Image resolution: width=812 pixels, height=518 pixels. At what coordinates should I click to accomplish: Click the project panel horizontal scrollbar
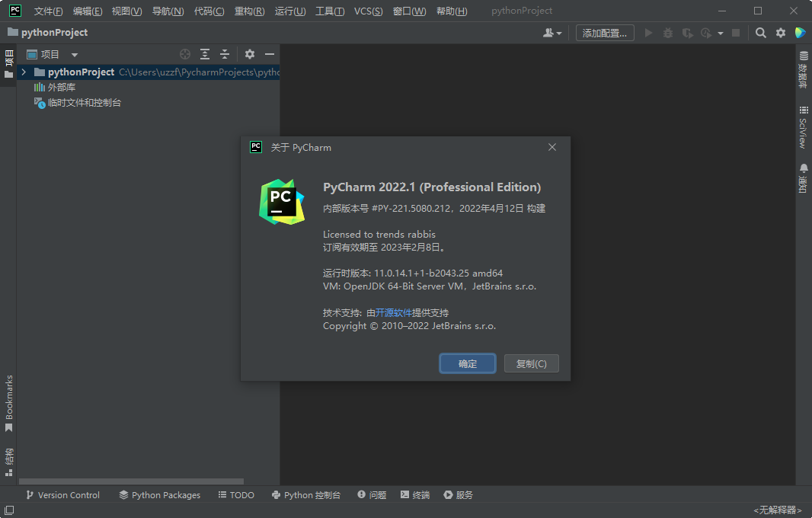coord(131,481)
